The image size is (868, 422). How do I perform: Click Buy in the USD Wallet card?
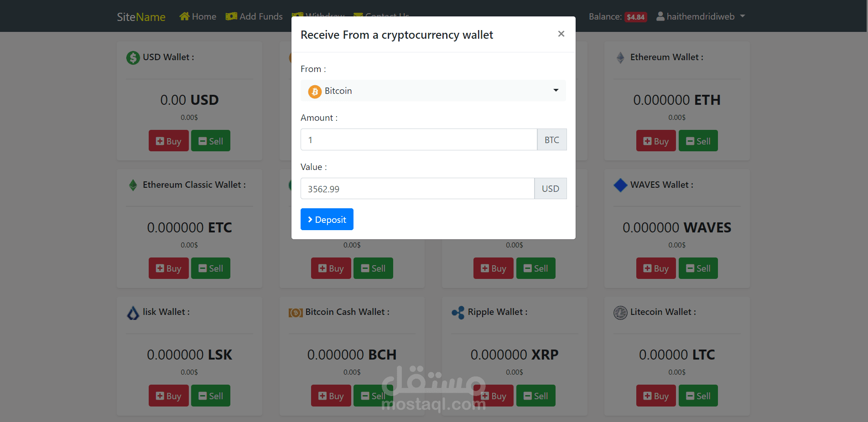click(x=168, y=141)
